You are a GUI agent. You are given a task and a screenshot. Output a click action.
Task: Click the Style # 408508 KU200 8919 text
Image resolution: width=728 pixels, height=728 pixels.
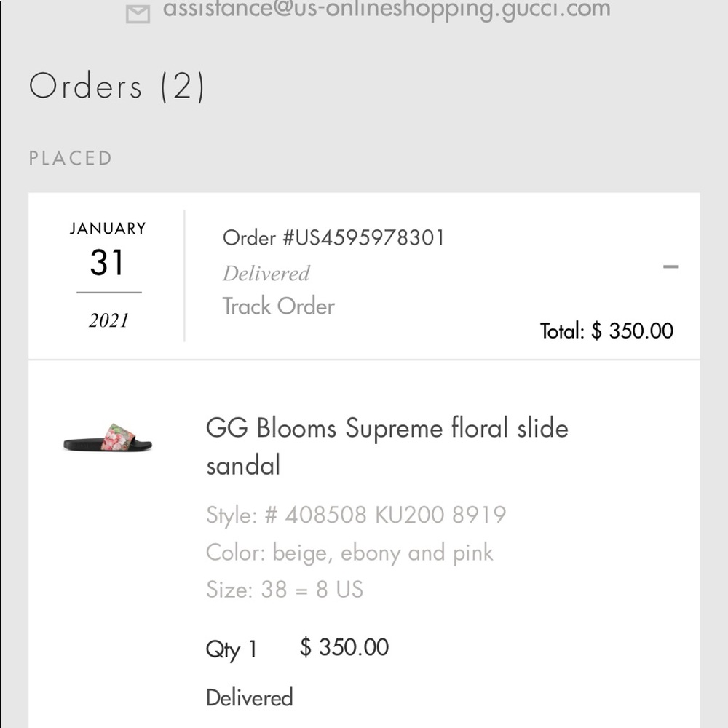pyautogui.click(x=355, y=515)
